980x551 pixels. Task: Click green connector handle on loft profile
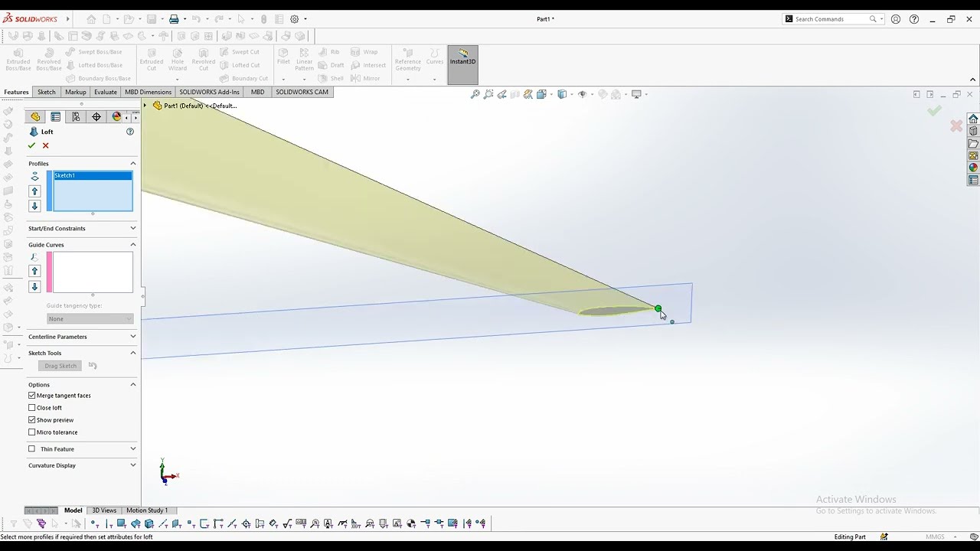coord(658,308)
